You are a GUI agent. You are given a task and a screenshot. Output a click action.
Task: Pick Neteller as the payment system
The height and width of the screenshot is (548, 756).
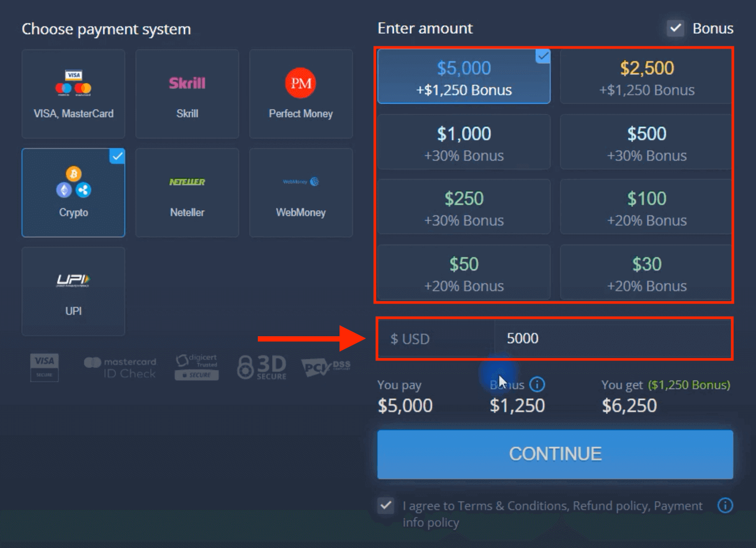pyautogui.click(x=187, y=193)
